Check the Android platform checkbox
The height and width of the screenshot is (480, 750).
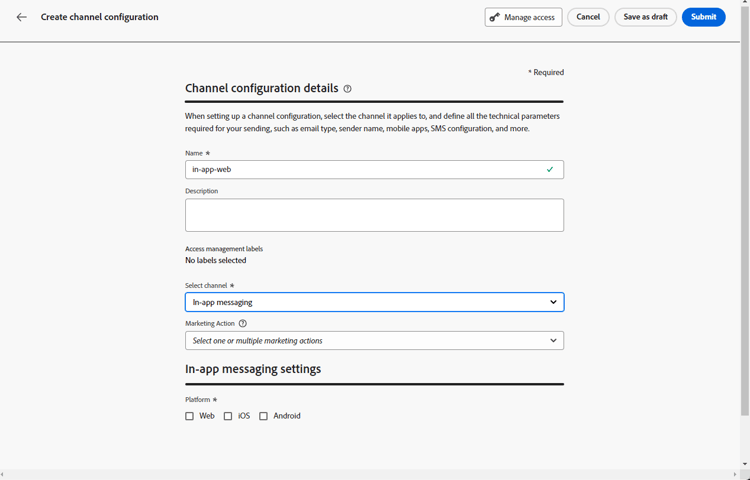[x=264, y=416]
